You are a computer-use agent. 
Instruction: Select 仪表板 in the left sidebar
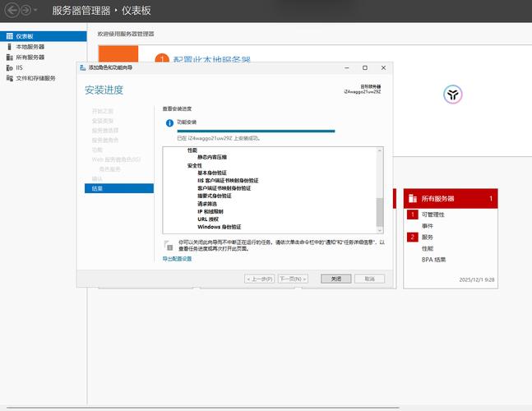[x=44, y=36]
